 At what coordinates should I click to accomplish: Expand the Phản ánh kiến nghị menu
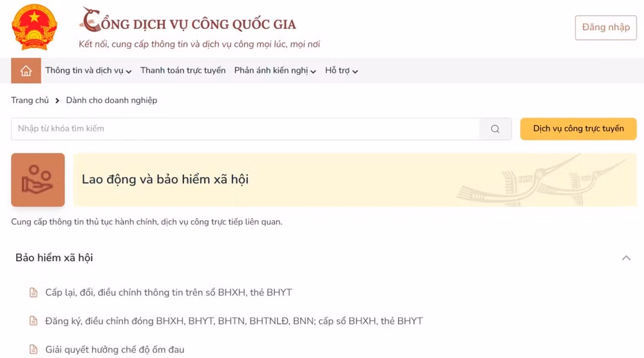tap(275, 71)
